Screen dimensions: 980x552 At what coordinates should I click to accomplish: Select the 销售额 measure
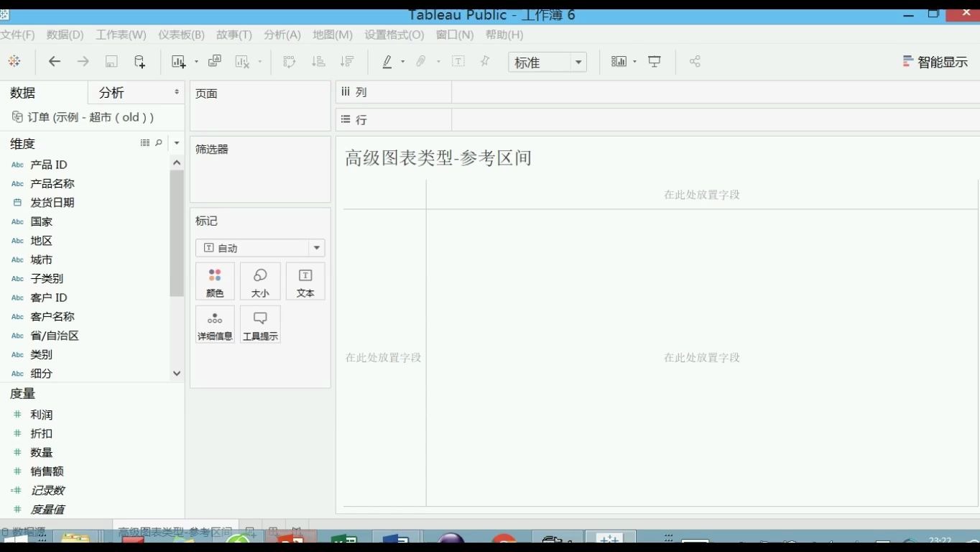(x=47, y=471)
